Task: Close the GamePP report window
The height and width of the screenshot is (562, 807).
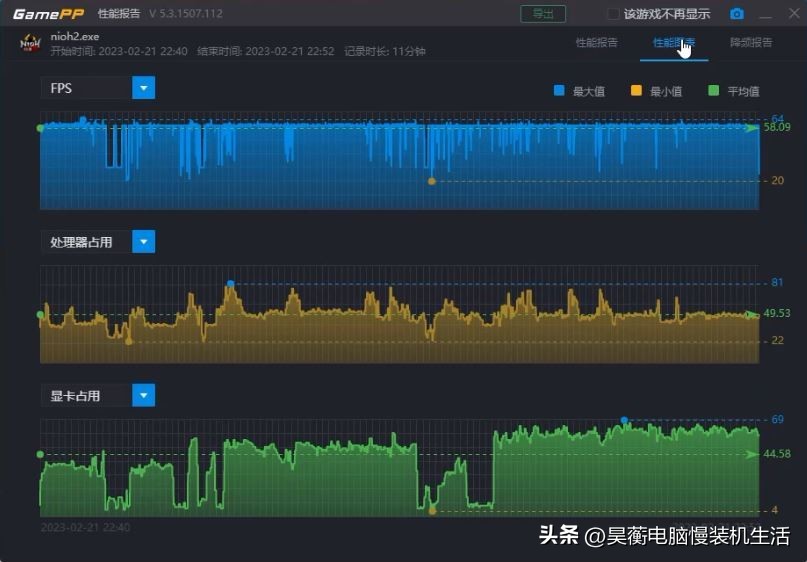Action: coord(794,13)
